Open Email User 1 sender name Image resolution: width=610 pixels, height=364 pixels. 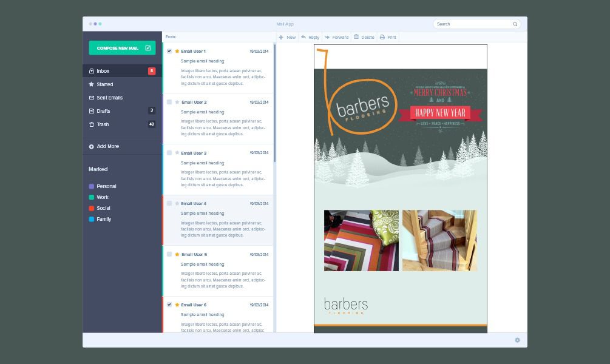[x=193, y=51]
